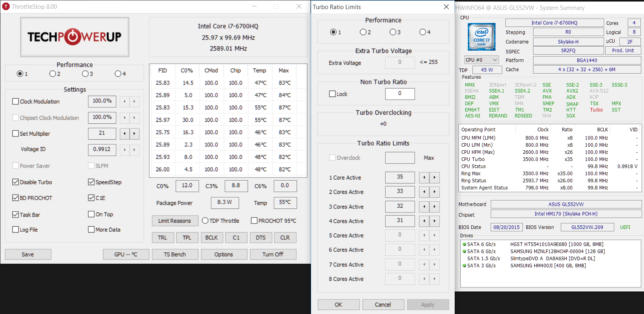Open TS Bench
This screenshot has height=314, width=644.
(175, 254)
